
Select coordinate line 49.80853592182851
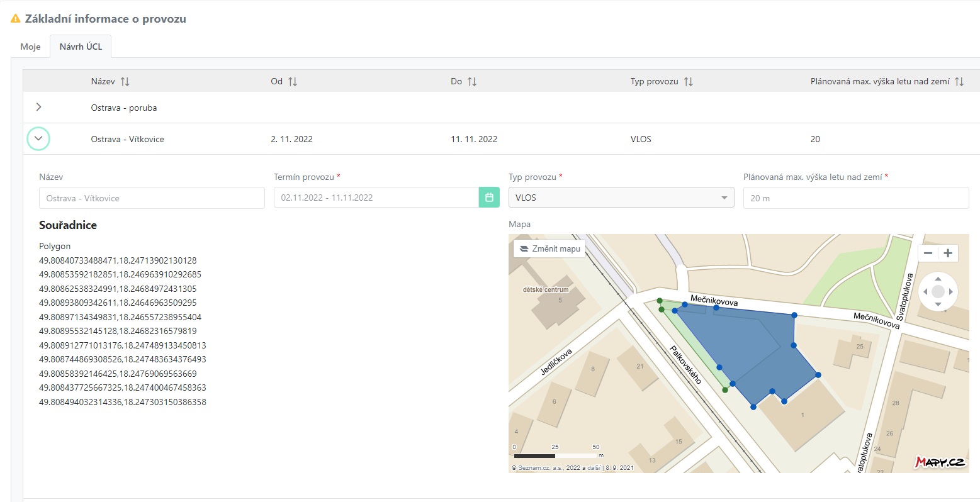[x=120, y=274]
